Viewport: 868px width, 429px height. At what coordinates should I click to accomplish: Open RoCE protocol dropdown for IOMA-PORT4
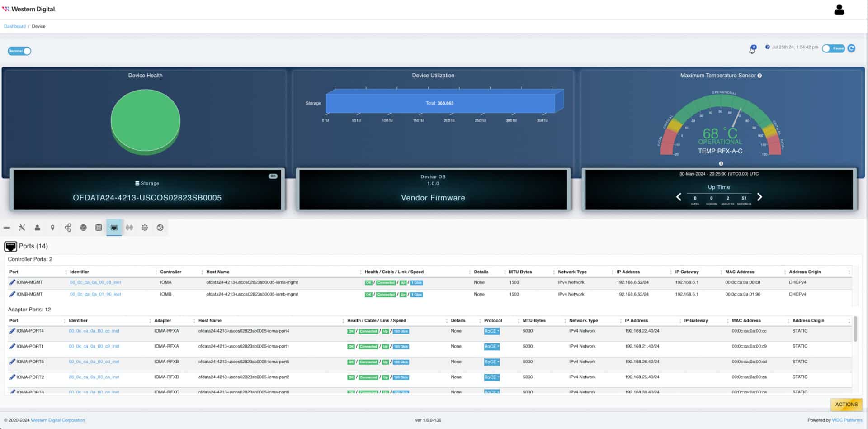(x=492, y=331)
